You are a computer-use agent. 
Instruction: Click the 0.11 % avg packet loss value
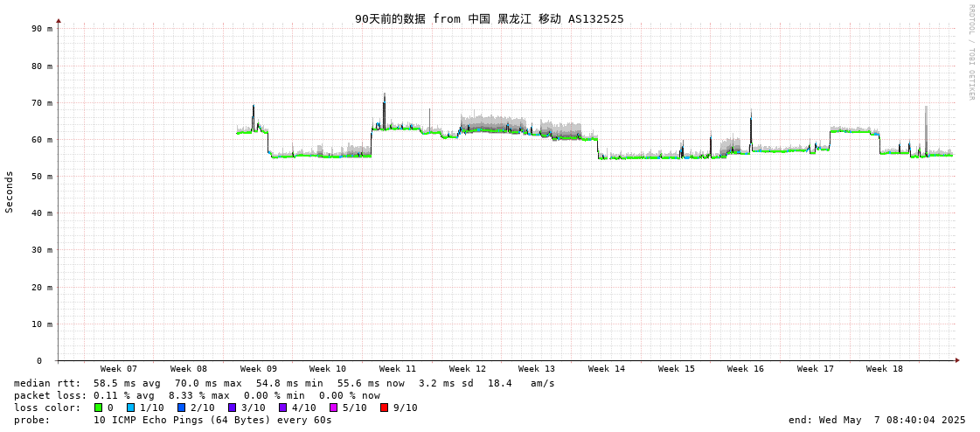coord(127,396)
